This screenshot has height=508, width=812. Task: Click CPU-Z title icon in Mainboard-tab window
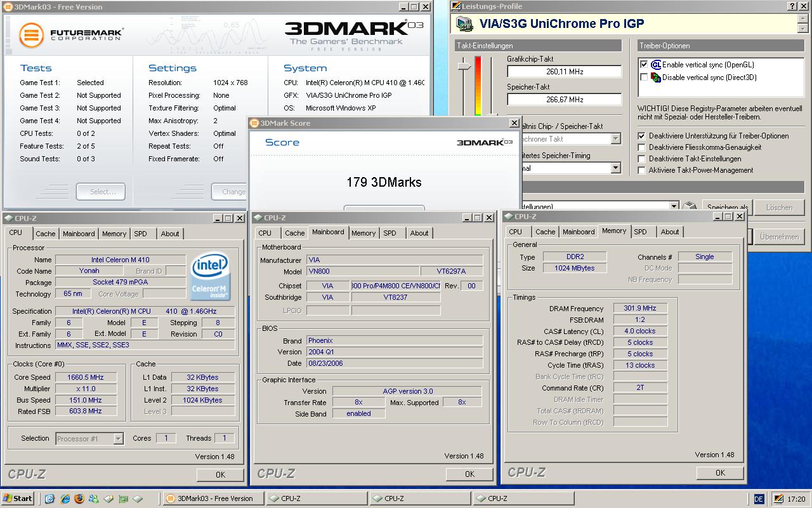[x=258, y=218]
